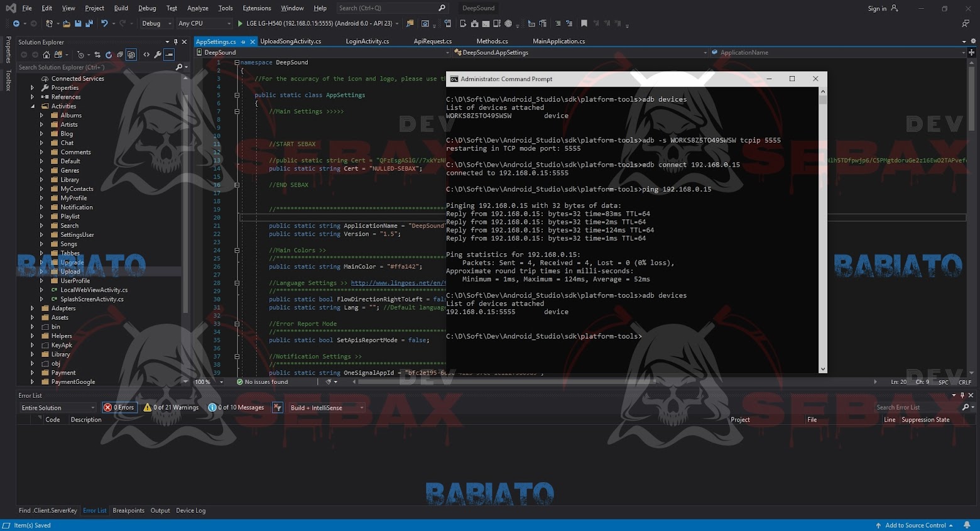
Task: Toggle the 0 Errors filter
Action: pyautogui.click(x=119, y=408)
